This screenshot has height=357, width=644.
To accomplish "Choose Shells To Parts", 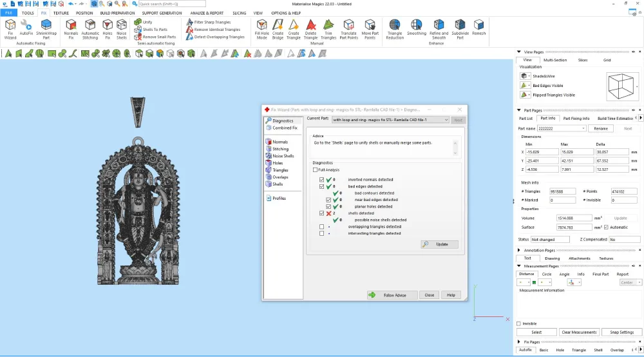I will point(151,30).
